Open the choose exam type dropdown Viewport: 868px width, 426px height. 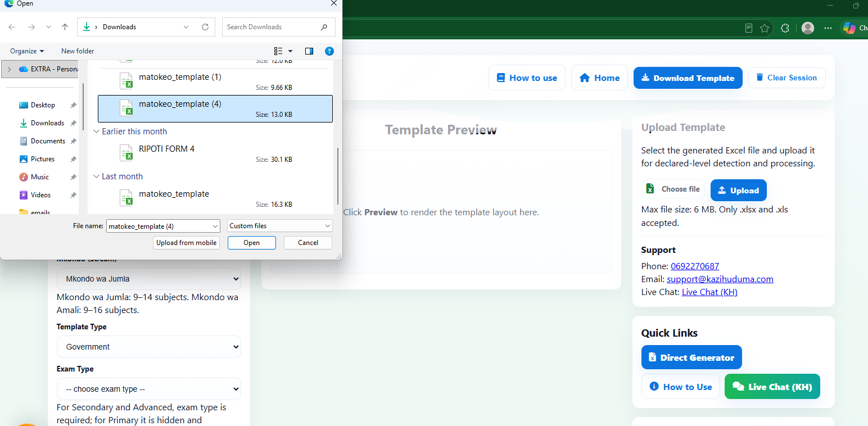tap(149, 389)
